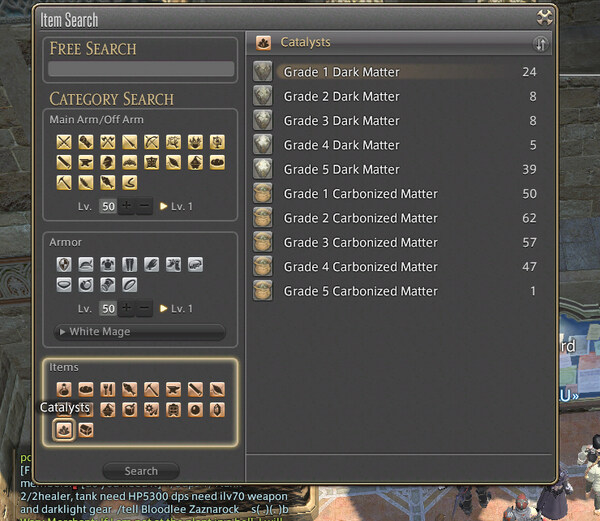Select the gloves armor category icon

pyautogui.click(x=152, y=264)
